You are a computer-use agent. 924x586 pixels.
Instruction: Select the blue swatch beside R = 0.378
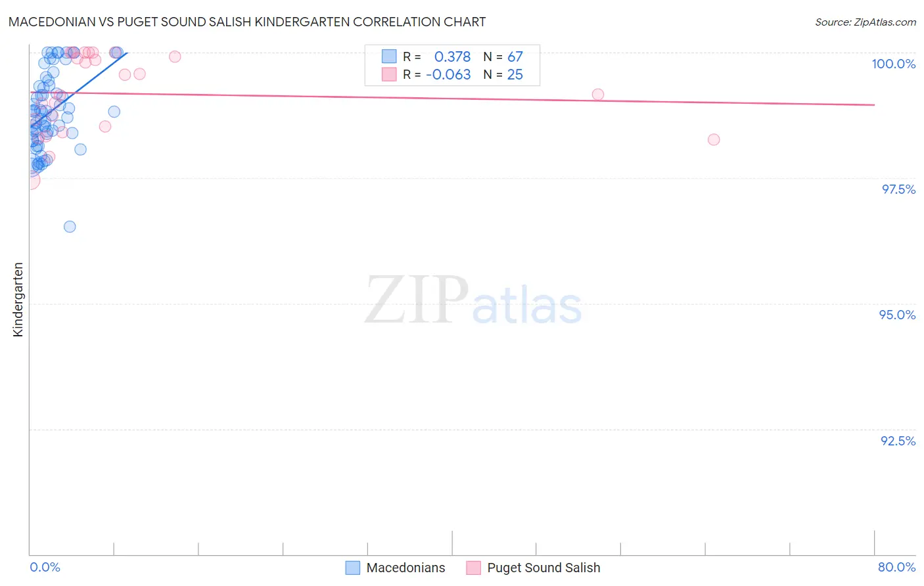389,56
